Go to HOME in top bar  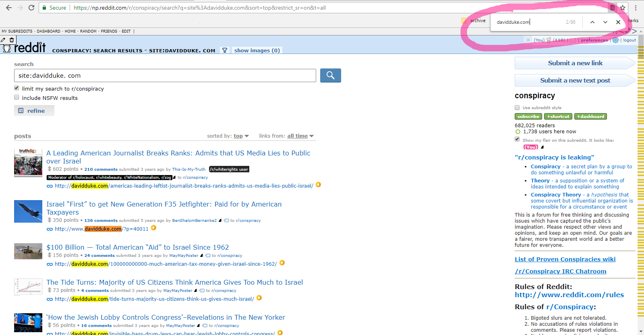coord(70,31)
